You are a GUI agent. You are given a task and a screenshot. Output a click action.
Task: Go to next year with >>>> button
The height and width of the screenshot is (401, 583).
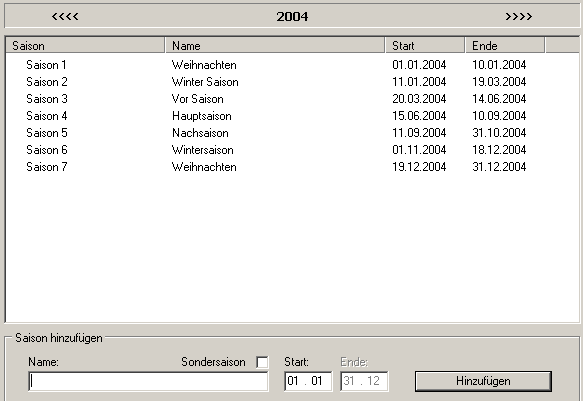click(x=519, y=16)
